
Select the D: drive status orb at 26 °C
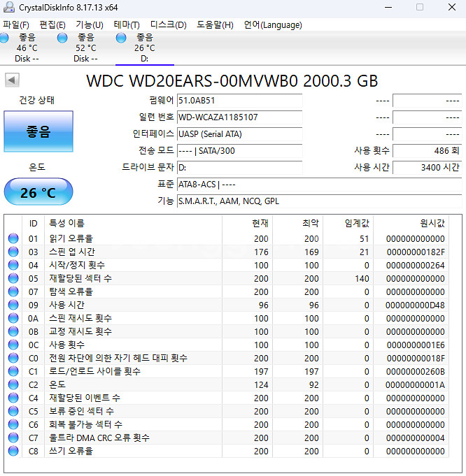tap(121, 38)
